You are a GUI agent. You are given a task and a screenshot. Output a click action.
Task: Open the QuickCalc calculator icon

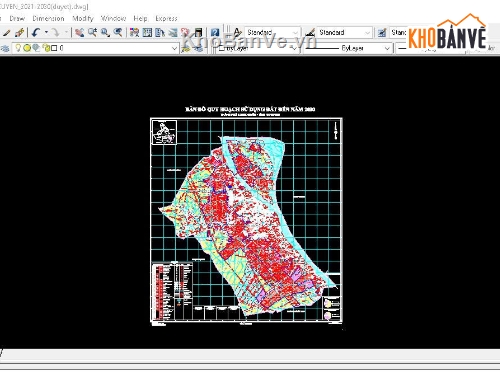pos(198,32)
